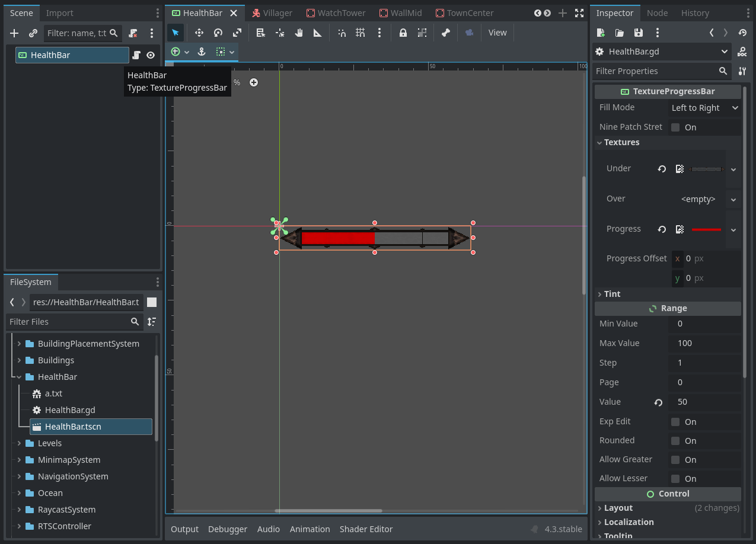This screenshot has height=544, width=756.
Task: Open the Fill Mode dropdown
Action: [x=706, y=107]
